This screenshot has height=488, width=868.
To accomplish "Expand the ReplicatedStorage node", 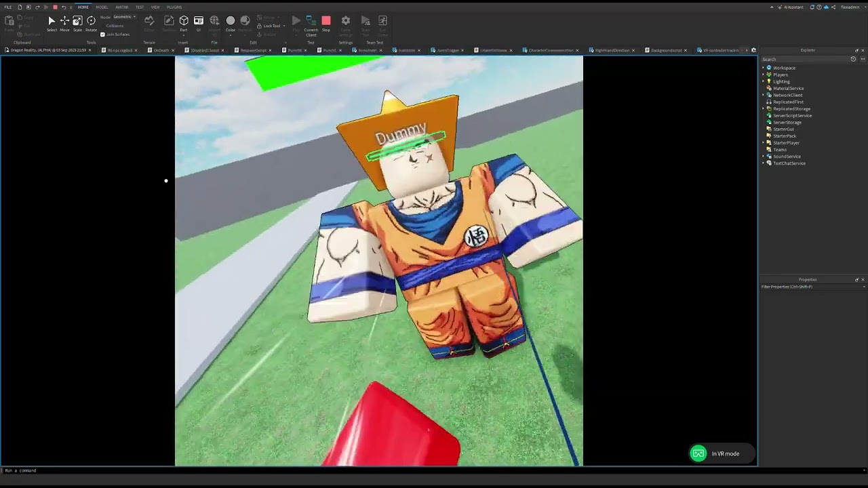I will click(763, 108).
